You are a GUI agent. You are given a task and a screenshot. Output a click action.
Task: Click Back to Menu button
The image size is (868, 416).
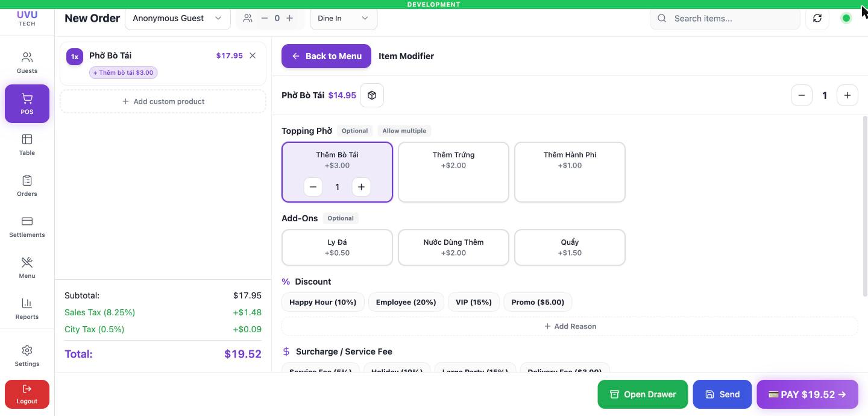(326, 56)
